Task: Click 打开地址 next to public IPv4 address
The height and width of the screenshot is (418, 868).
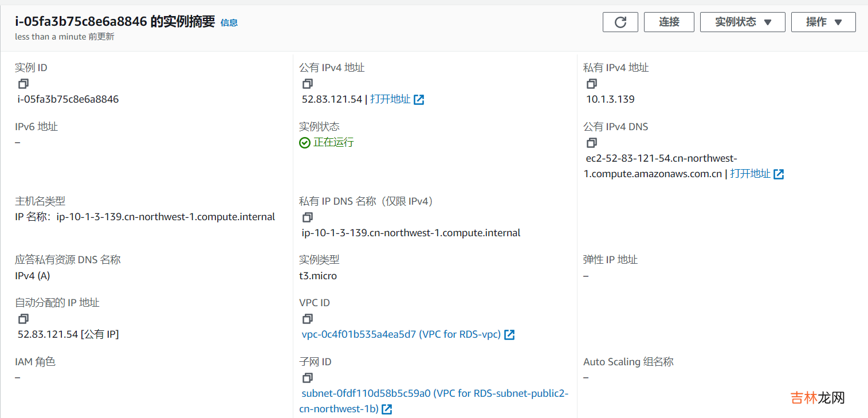Action: (x=390, y=99)
